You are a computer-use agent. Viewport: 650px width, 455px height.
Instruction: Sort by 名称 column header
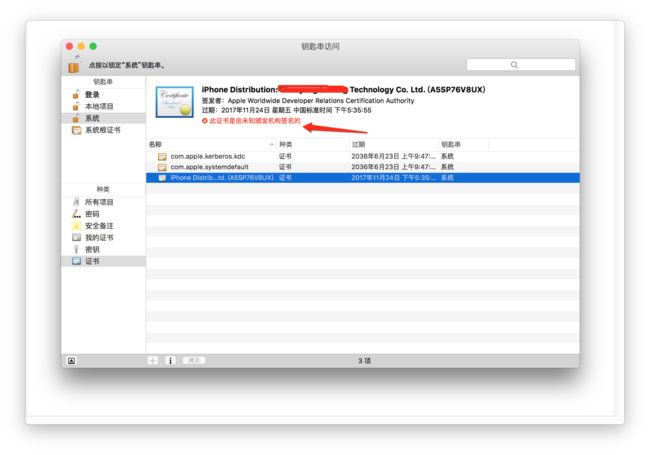pyautogui.click(x=211, y=144)
